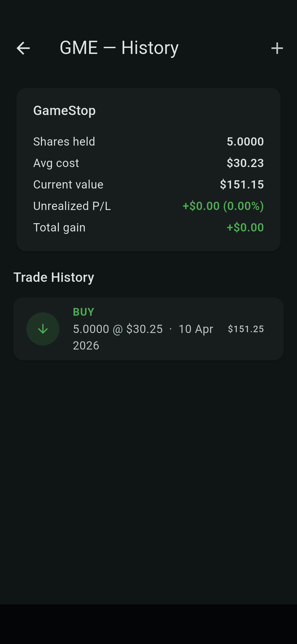Tap the 5.0000 shares held value
This screenshot has width=297, height=644.
pyautogui.click(x=245, y=141)
